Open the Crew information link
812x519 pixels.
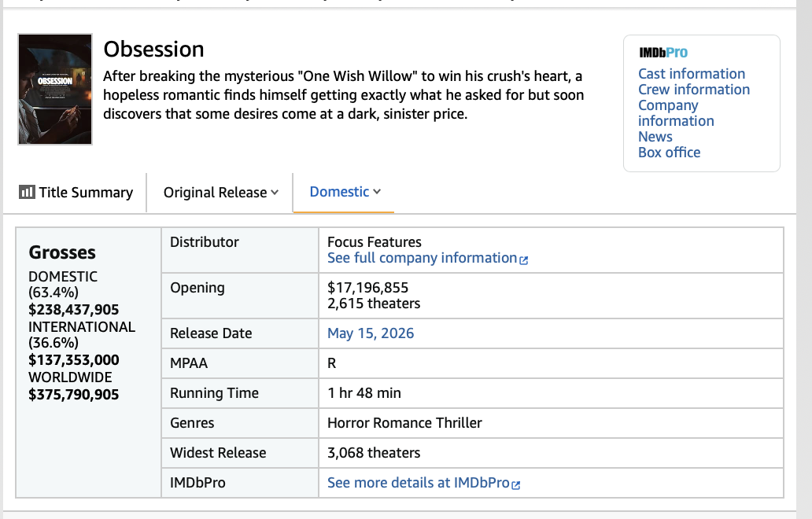point(694,90)
